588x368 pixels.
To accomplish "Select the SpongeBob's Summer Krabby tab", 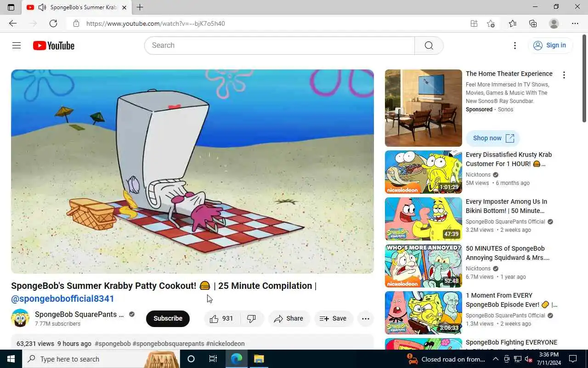I will [x=77, y=7].
